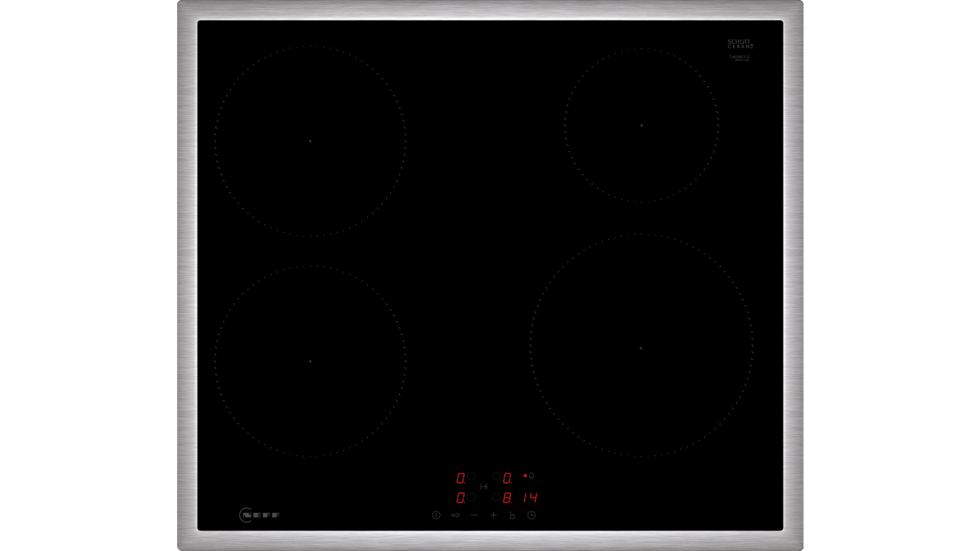Tap the plus sensor to raise heat

[x=493, y=515]
